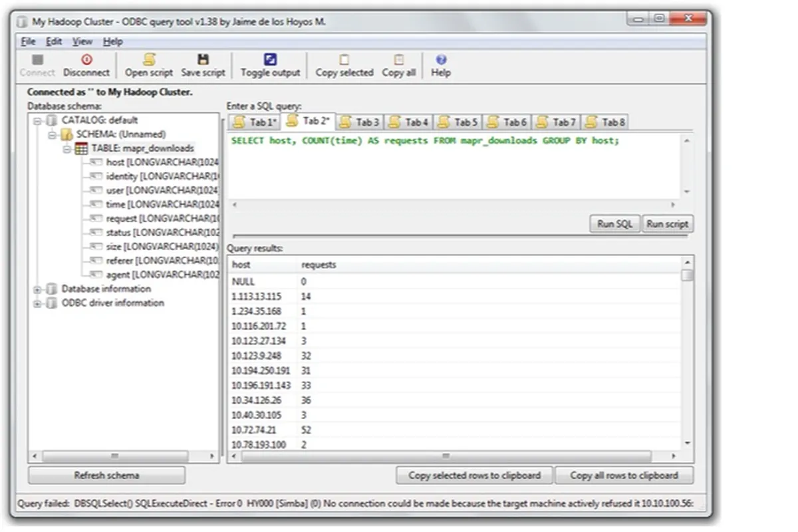Screen dimensions: 798x532
Task: Open the Help menu
Action: (112, 41)
